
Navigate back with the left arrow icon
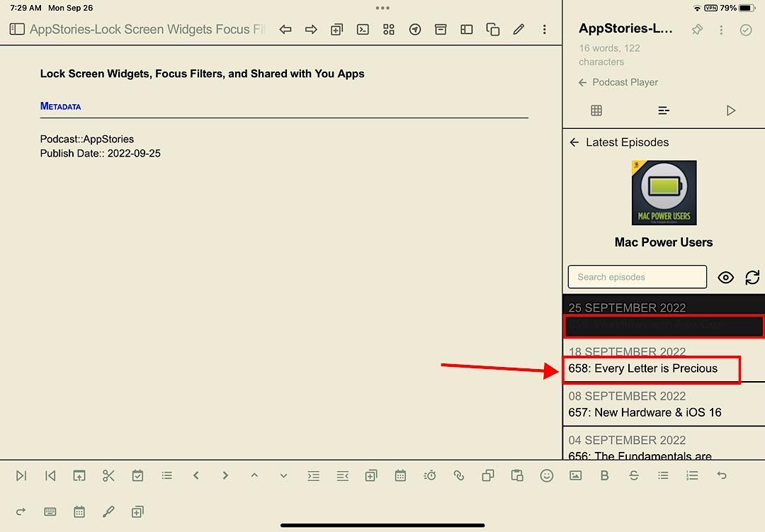pyautogui.click(x=285, y=30)
